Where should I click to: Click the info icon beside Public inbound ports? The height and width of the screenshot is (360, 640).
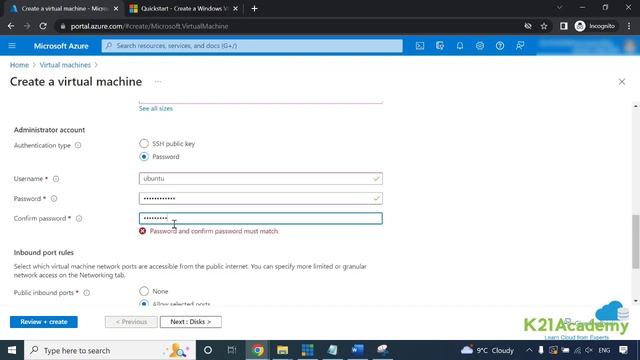click(x=87, y=293)
